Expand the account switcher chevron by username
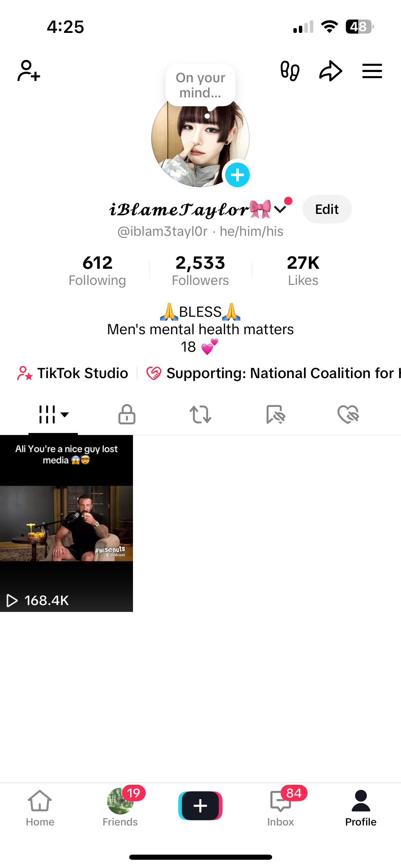Image resolution: width=401 pixels, height=868 pixels. 280,209
